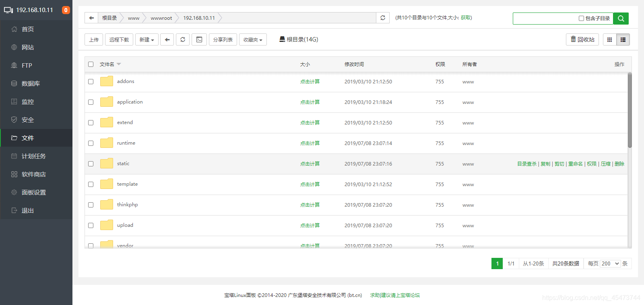Click the runtime folder icon
This screenshot has height=305, width=644.
(107, 143)
